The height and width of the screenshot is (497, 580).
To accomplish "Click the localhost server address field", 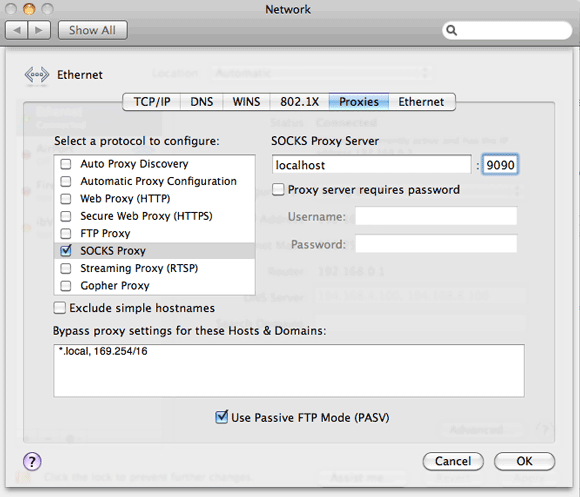I will point(371,165).
